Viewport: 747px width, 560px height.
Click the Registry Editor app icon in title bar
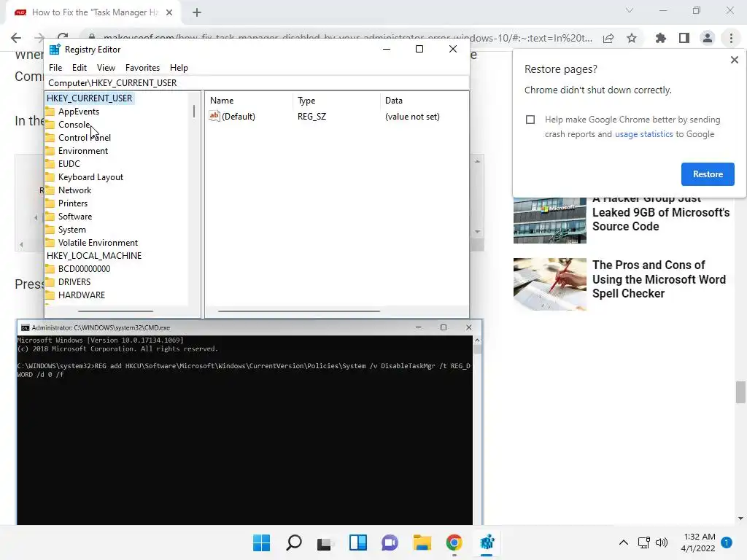tap(55, 50)
